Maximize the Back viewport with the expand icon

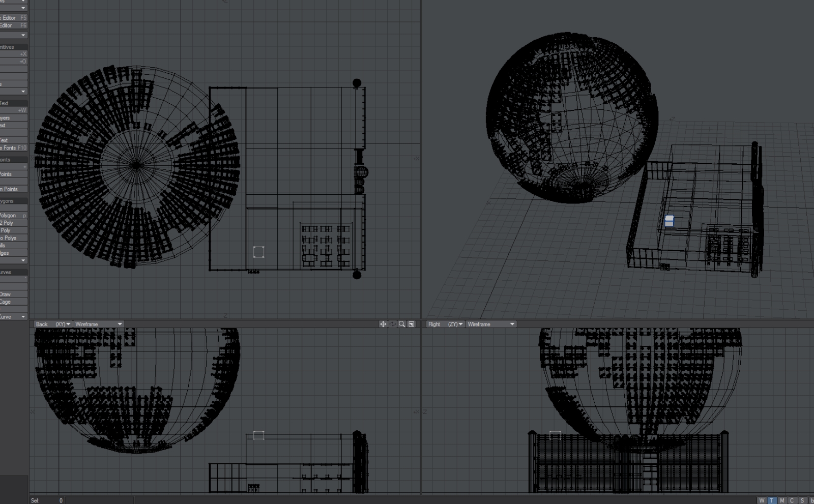(x=412, y=324)
